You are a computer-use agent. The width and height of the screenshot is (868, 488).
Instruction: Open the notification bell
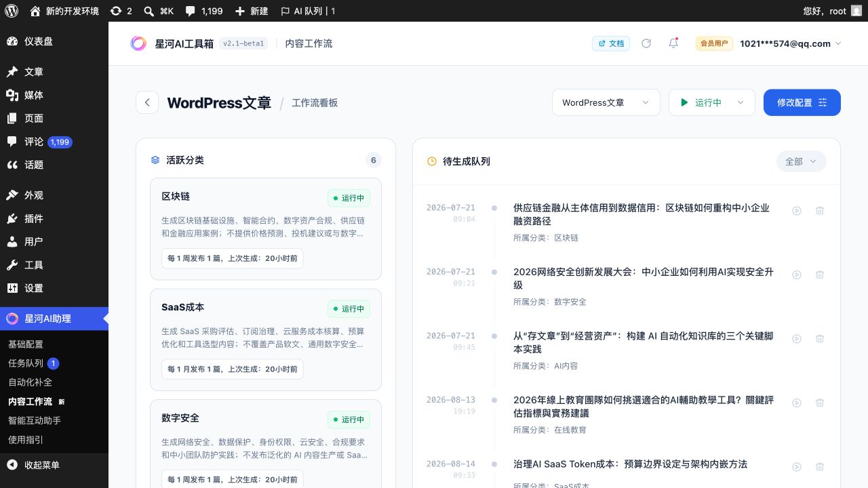click(x=673, y=43)
